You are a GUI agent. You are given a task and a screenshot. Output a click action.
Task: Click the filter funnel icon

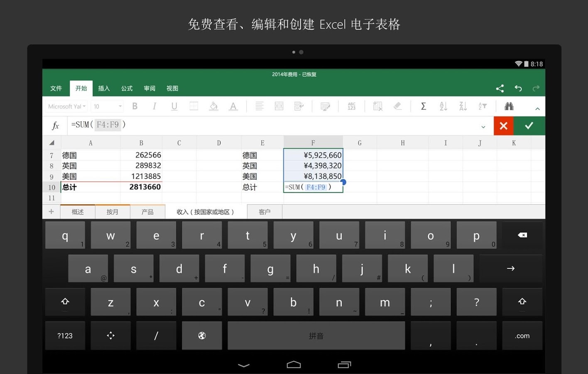coord(483,106)
